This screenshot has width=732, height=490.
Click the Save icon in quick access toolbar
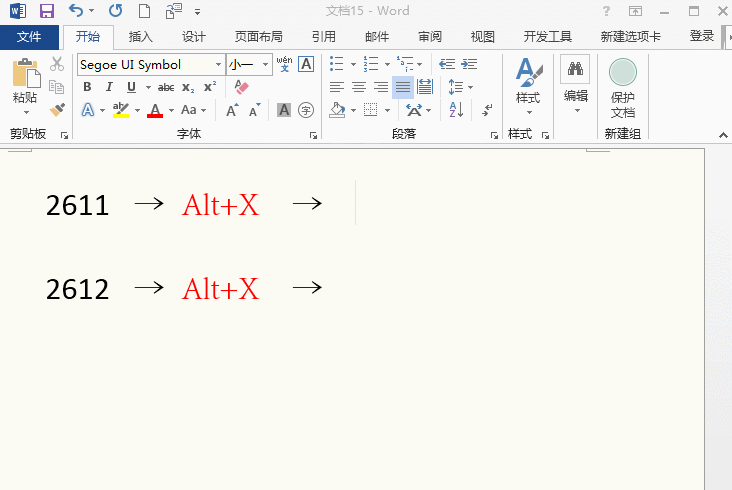pos(46,12)
